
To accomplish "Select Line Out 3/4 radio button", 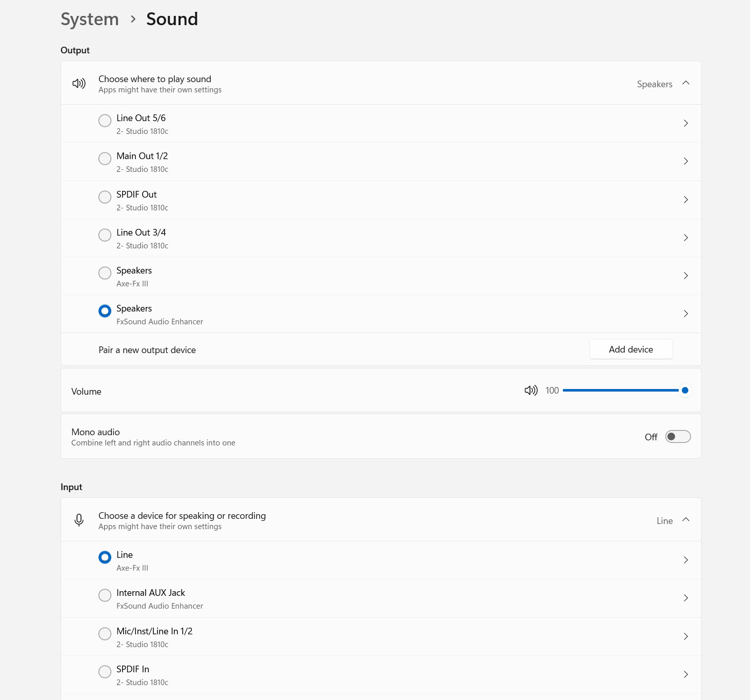I will click(x=105, y=235).
